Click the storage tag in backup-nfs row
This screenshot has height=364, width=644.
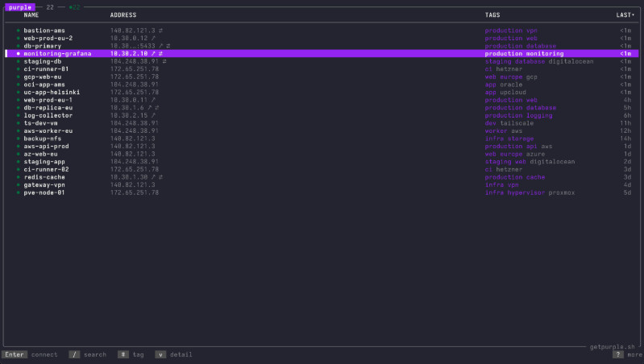(521, 139)
